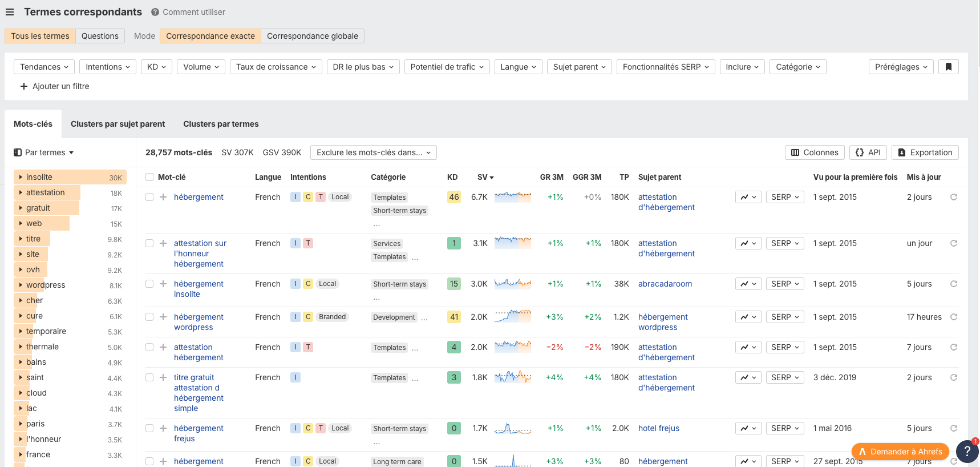
Task: Open the KD filter dropdown
Action: pos(156,67)
